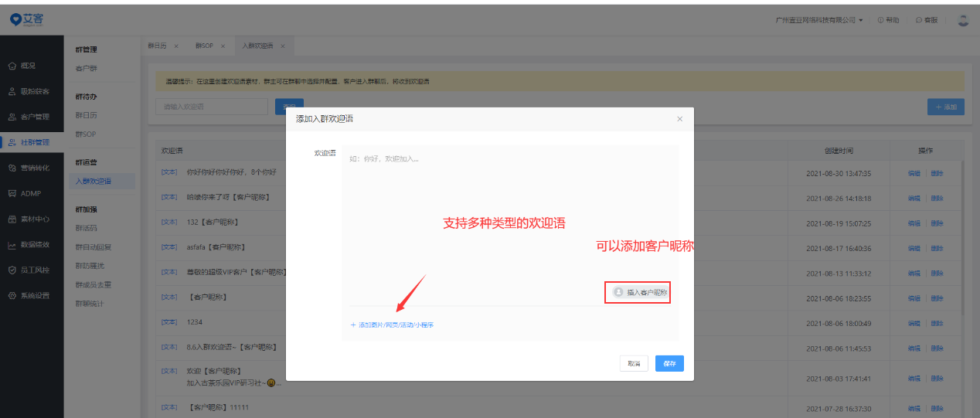Click into the 欢迎语 text area
Screen dimensions: 980x418
pos(510,216)
